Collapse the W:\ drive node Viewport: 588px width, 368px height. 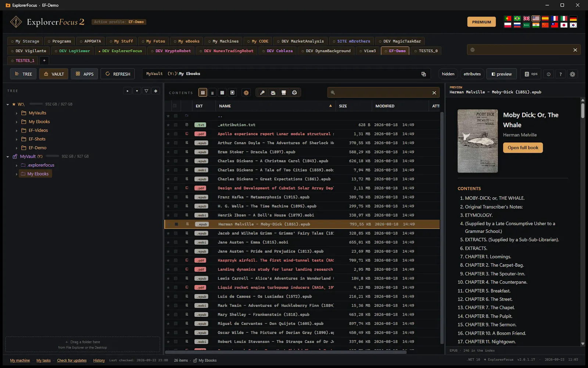click(8, 105)
